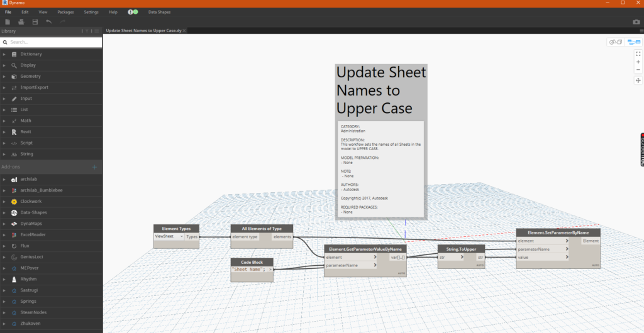The width and height of the screenshot is (644, 333).
Task: Click the Update Sheet Names group title
Action: click(381, 90)
